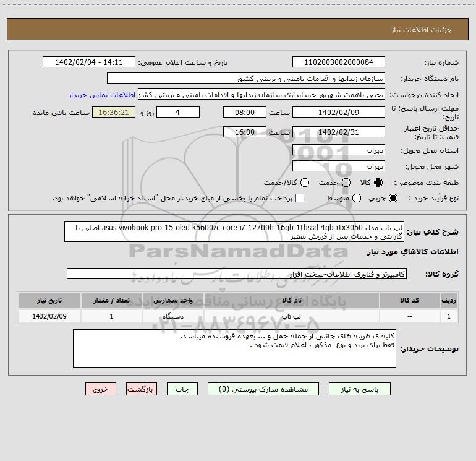Click the -- کد کالا cell
This screenshot has height=461, width=476.
(x=409, y=316)
